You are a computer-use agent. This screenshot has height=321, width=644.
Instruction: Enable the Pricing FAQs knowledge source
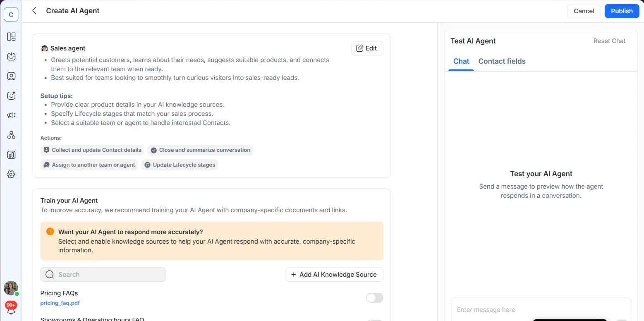coord(374,297)
